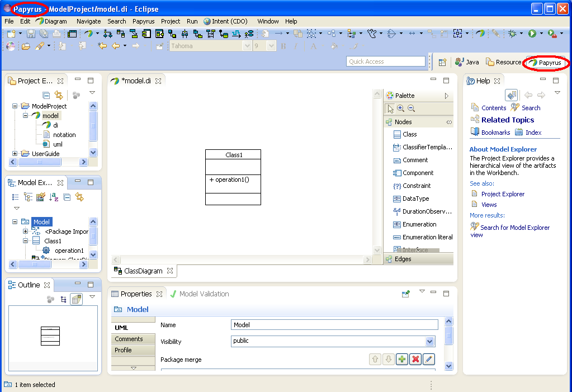Click the Quick Access field
This screenshot has height=392, width=572.
tap(386, 62)
